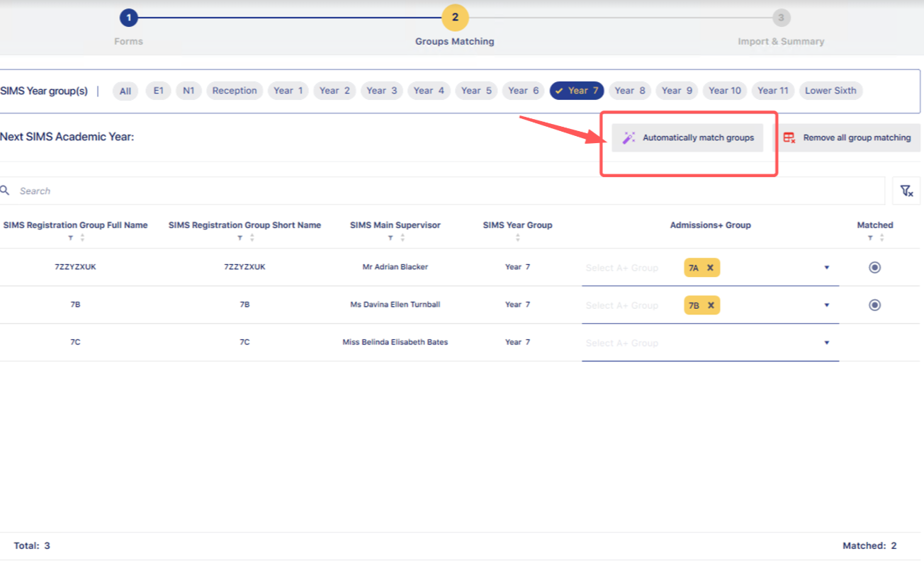Click Automatically match groups button

687,138
